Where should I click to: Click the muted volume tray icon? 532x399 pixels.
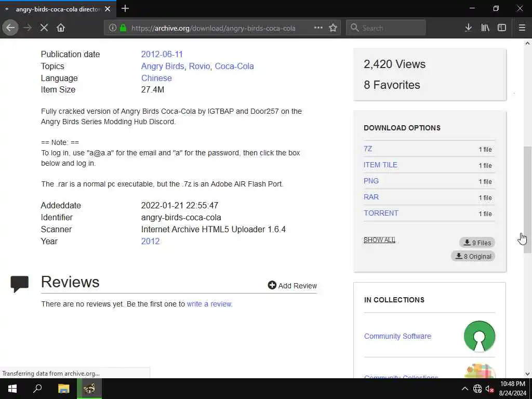tap(489, 389)
